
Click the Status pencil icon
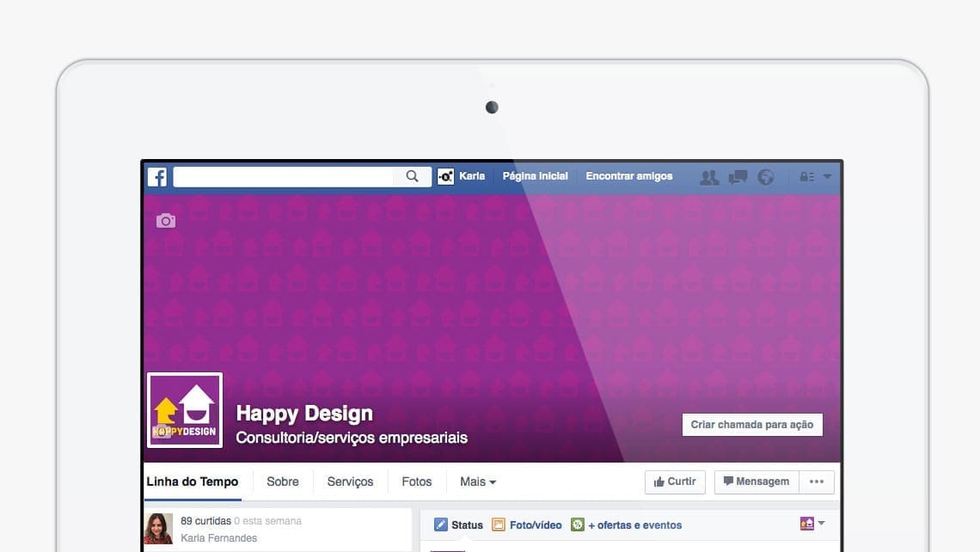pyautogui.click(x=441, y=524)
